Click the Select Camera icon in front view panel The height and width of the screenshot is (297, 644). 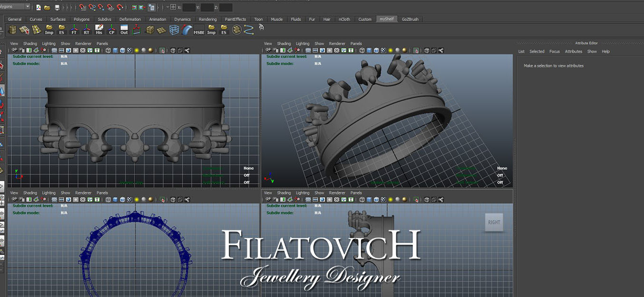click(x=14, y=50)
